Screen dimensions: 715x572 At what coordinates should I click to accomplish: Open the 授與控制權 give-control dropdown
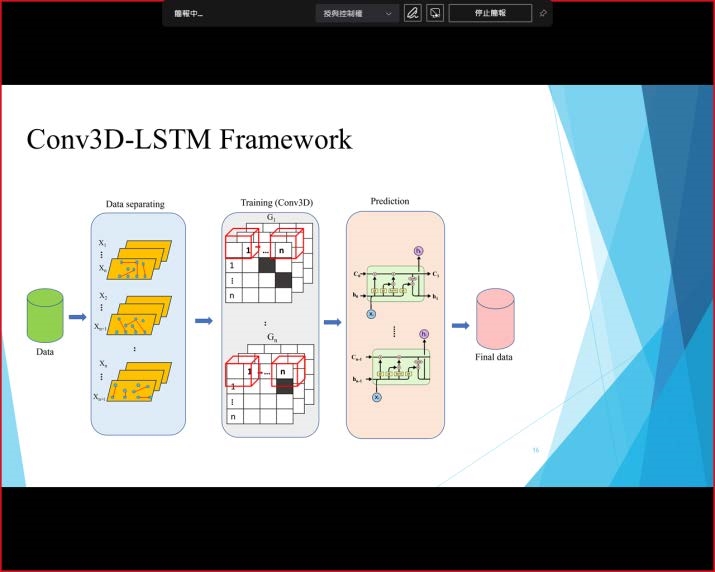click(356, 14)
